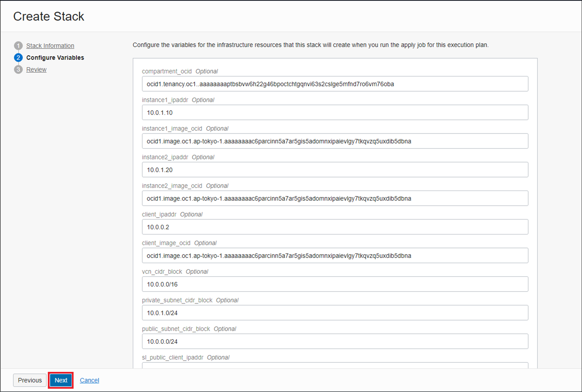Edit the instance2_ipaddr field
582x392 pixels.
335,170
